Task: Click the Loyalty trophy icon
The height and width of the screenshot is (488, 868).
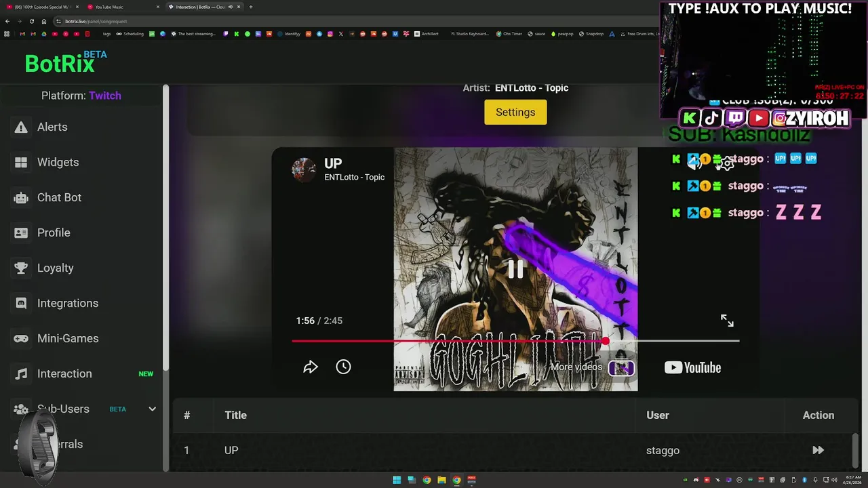Action: (21, 268)
